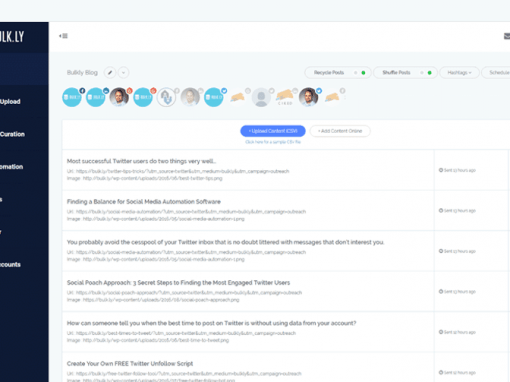Open the sample CSV file link
The height and width of the screenshot is (382, 510).
coord(273,142)
